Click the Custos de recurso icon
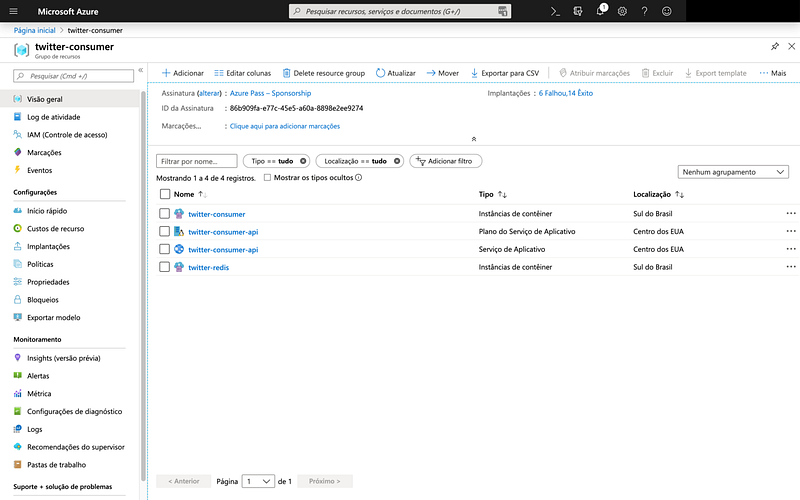800x500 pixels. pyautogui.click(x=17, y=228)
